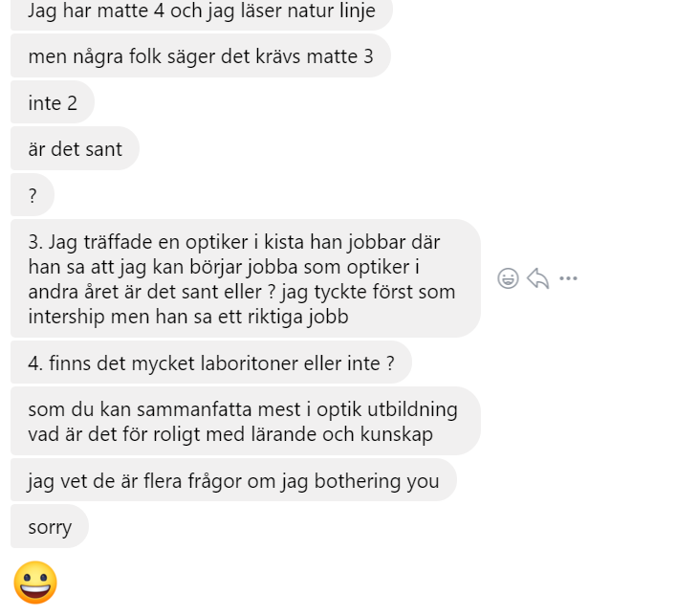Click the word 'kunskap' in message
Screen dimensions: 676x616
(396, 434)
